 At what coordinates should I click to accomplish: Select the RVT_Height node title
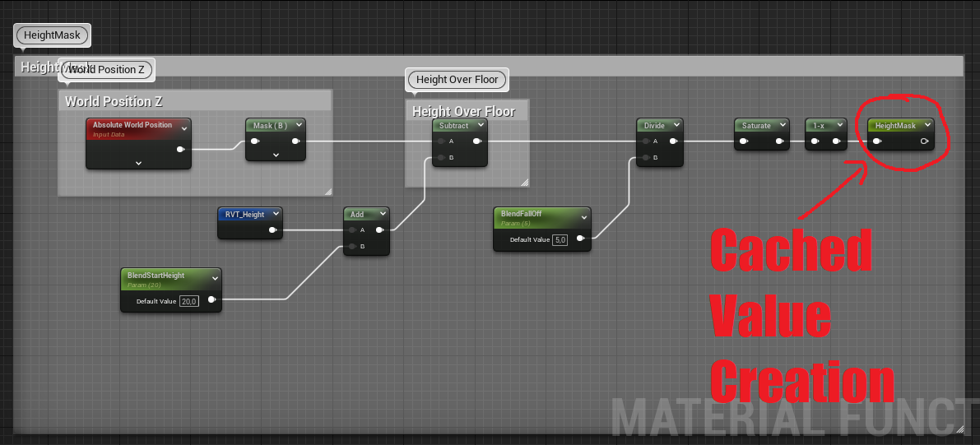pos(244,215)
